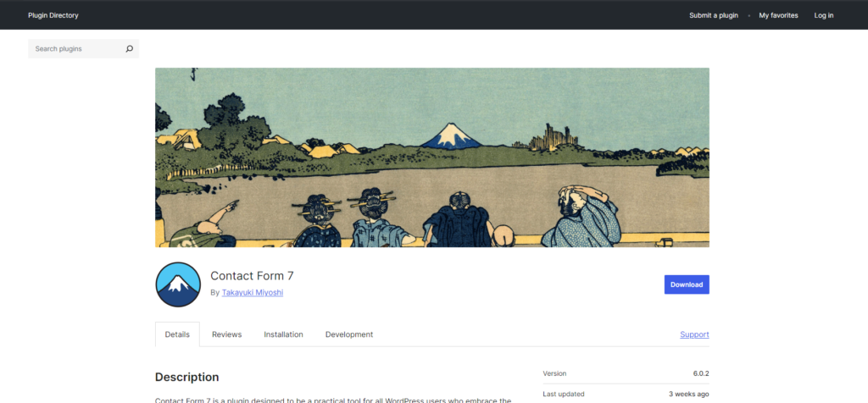
Task: Follow the Support link
Action: click(695, 334)
